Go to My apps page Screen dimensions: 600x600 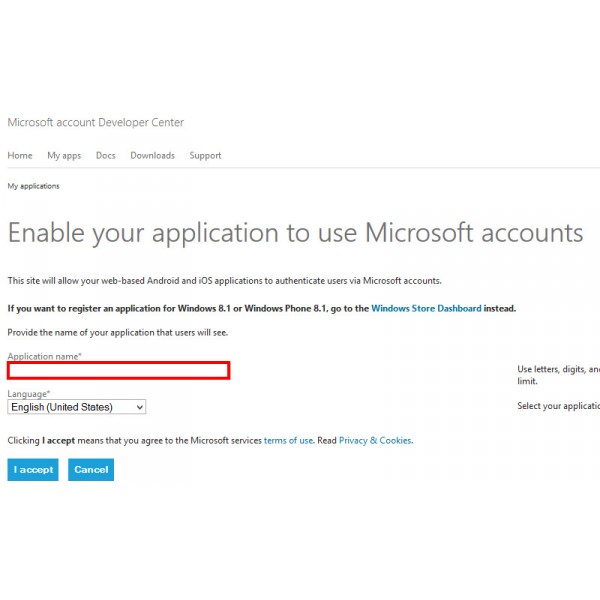64,156
